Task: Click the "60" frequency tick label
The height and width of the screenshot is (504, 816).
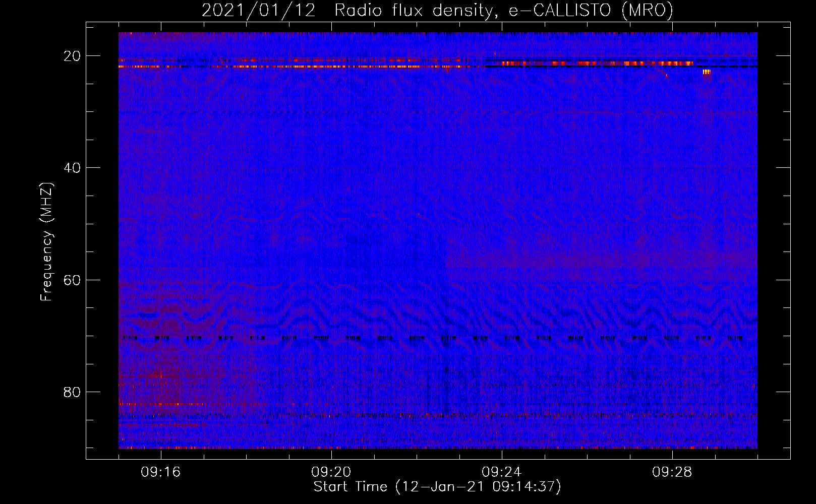Action: pyautogui.click(x=73, y=280)
